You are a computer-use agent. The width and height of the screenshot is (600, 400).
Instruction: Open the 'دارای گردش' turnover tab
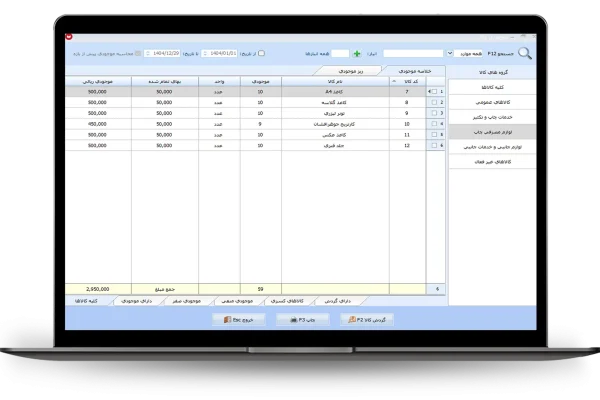pyautogui.click(x=337, y=301)
